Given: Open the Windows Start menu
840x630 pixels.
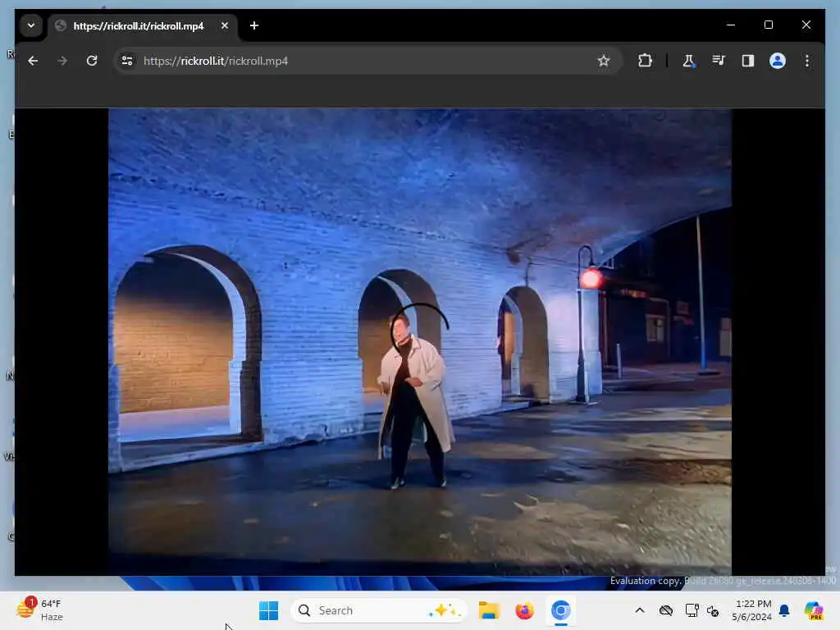Looking at the screenshot, I should point(268,610).
